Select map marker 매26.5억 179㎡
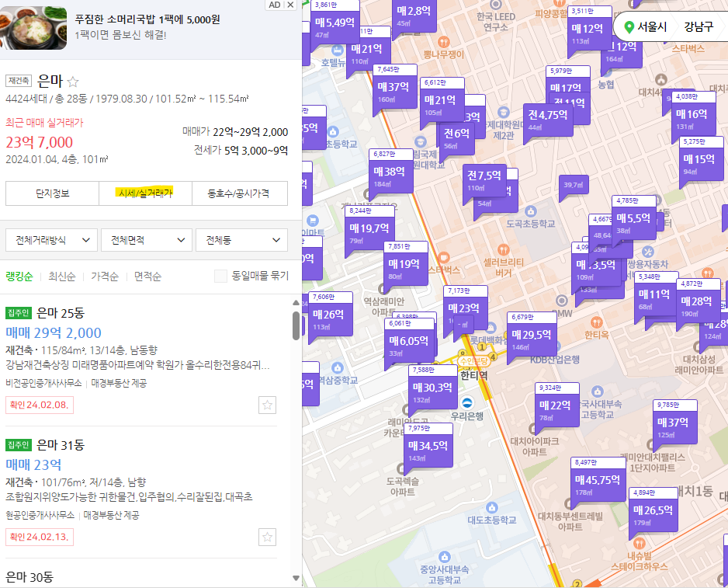 (653, 515)
